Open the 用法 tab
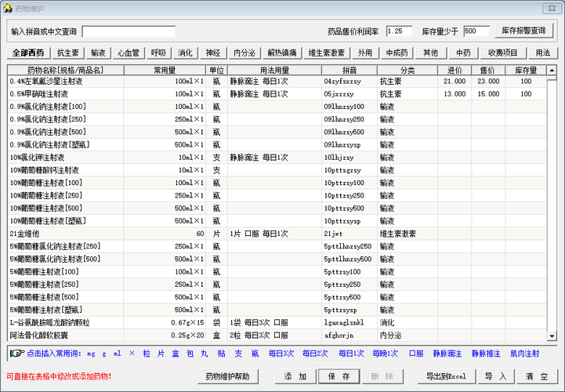The image size is (565, 392). tap(542, 53)
